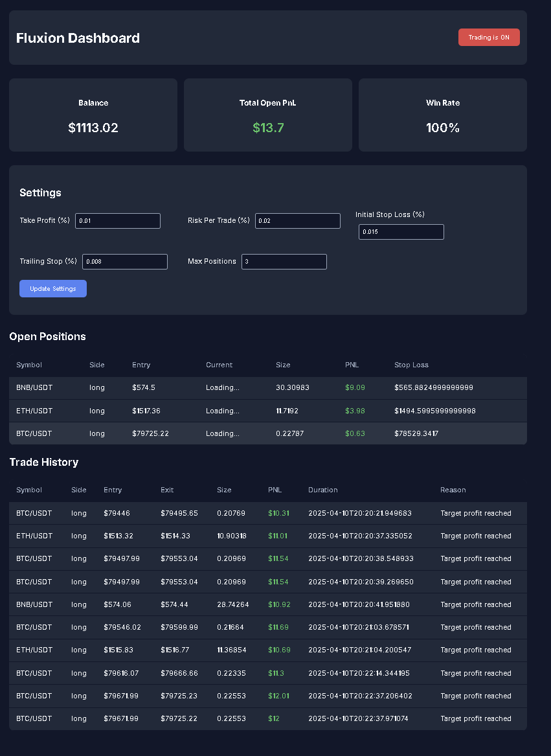This screenshot has width=551, height=756.
Task: Click exit price $1516.77
Action: tap(175, 650)
